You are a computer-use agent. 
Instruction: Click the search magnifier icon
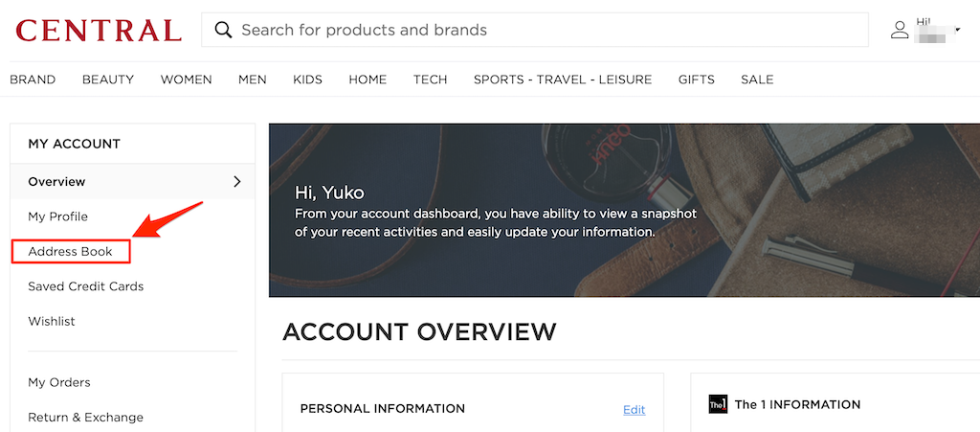224,30
